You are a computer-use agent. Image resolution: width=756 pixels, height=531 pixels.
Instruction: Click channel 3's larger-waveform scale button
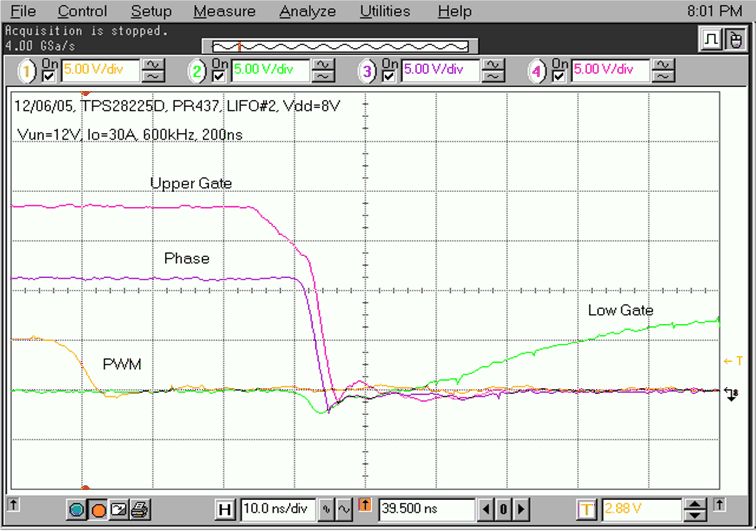(x=493, y=65)
